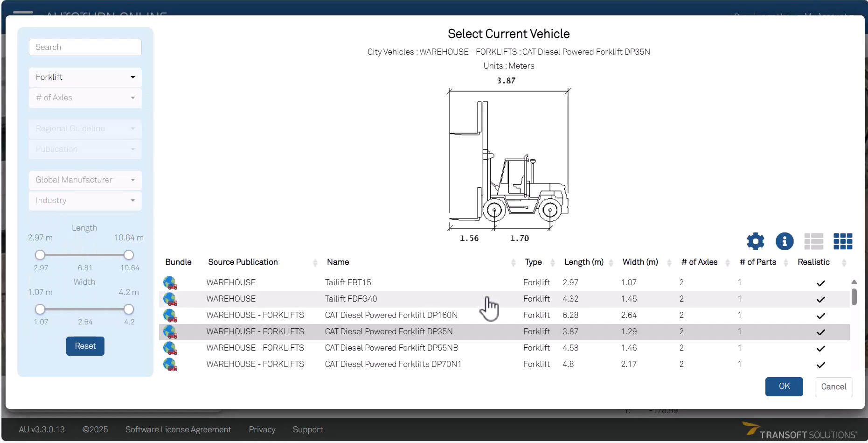868x443 pixels.
Task: Confirm vehicle selection with OK button
Action: coord(784,387)
